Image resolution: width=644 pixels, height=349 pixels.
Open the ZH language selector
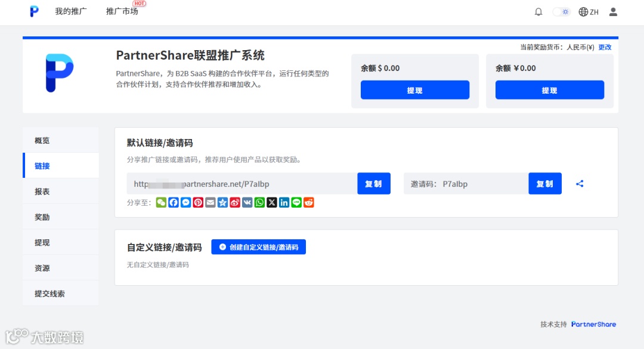[x=589, y=12]
